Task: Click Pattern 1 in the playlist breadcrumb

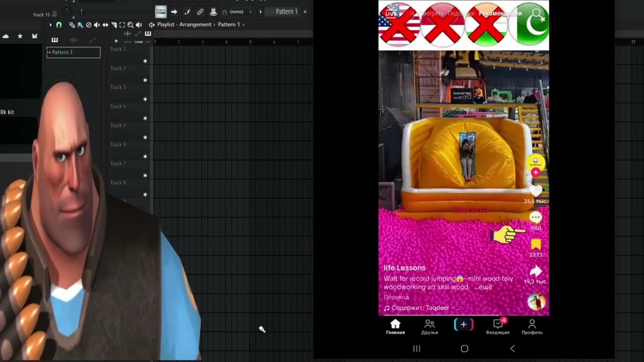Action: click(229, 25)
